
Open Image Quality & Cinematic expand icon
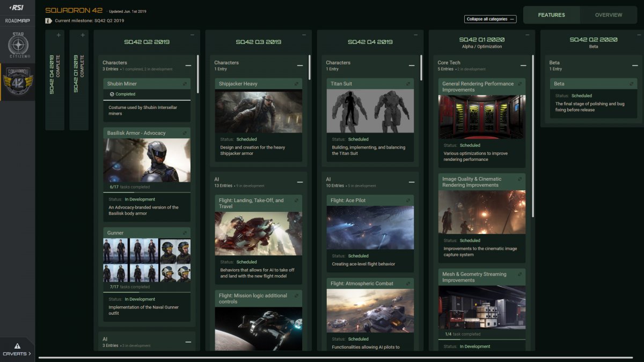click(519, 179)
